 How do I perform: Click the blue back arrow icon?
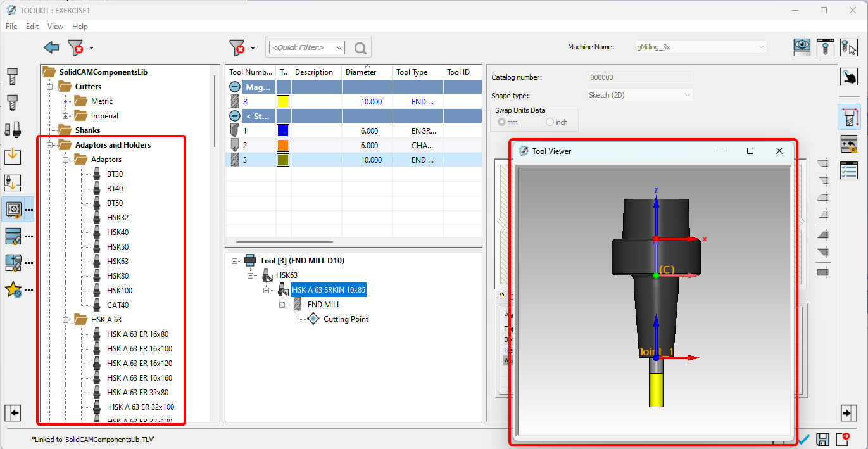(x=51, y=47)
